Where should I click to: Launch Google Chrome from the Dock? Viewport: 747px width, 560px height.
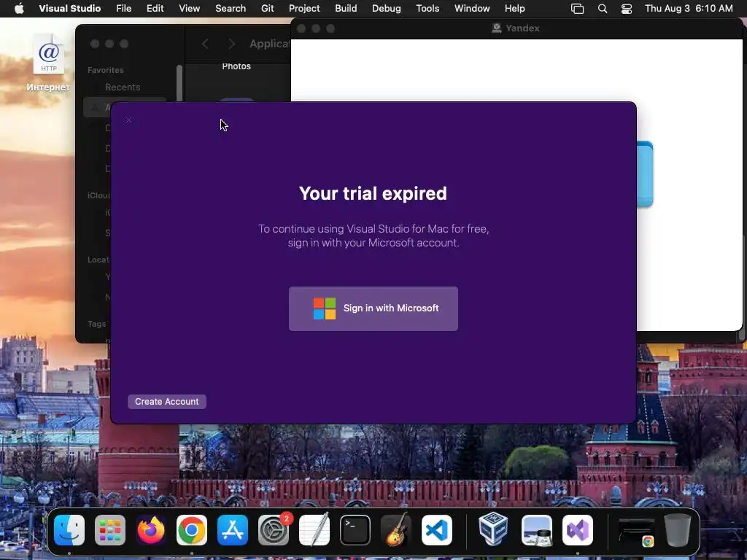tap(192, 530)
